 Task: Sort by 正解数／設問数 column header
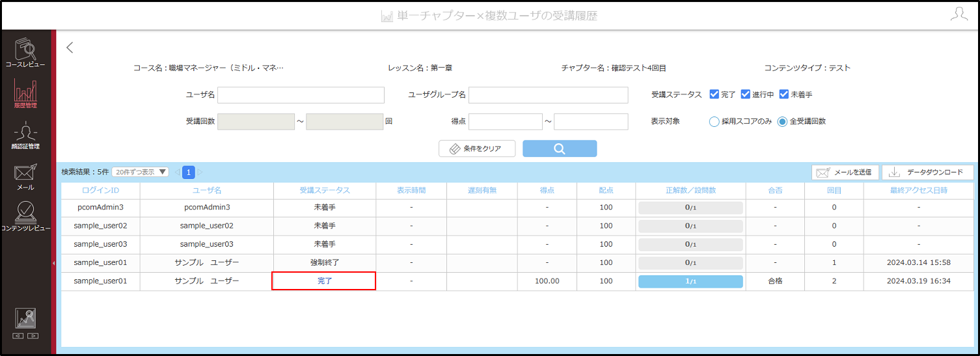point(690,191)
